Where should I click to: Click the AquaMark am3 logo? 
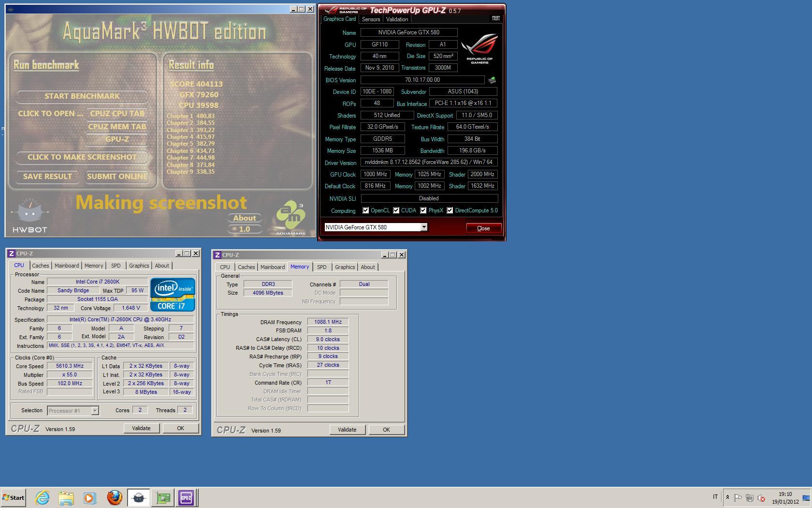(x=291, y=218)
